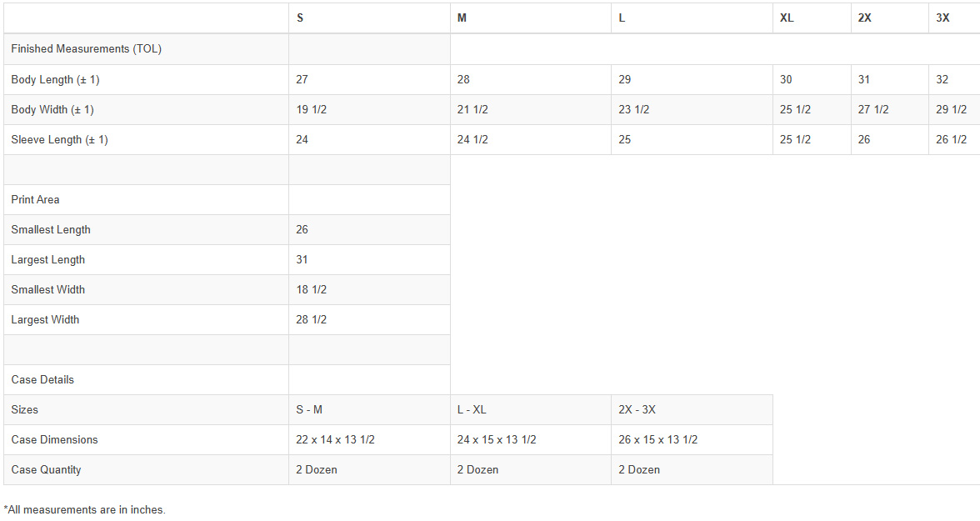
Task: Select the Finished Measurements (TOL) row label
Action: pyautogui.click(x=86, y=49)
